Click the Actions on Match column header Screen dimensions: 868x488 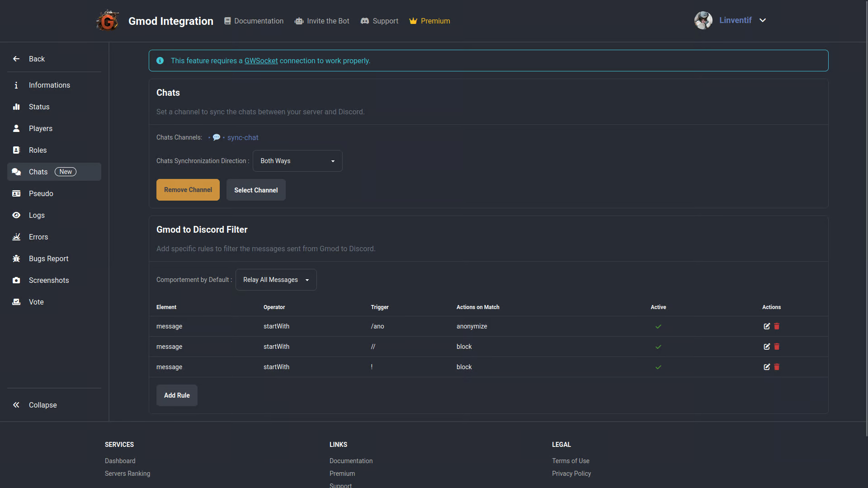click(478, 307)
